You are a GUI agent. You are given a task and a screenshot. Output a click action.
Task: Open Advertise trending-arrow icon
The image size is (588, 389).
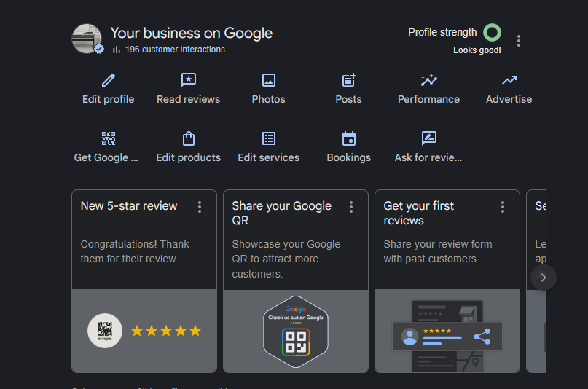coord(509,80)
